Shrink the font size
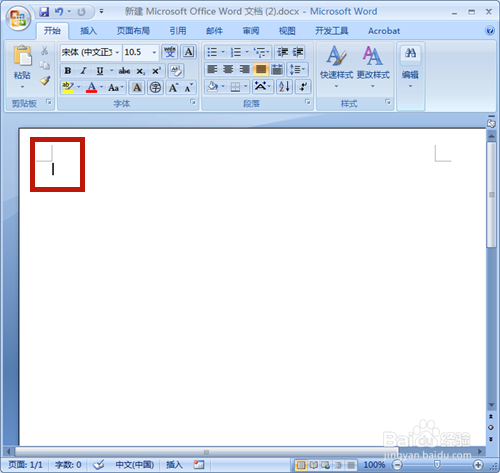Screen dimensions: 500x473 coord(189,88)
